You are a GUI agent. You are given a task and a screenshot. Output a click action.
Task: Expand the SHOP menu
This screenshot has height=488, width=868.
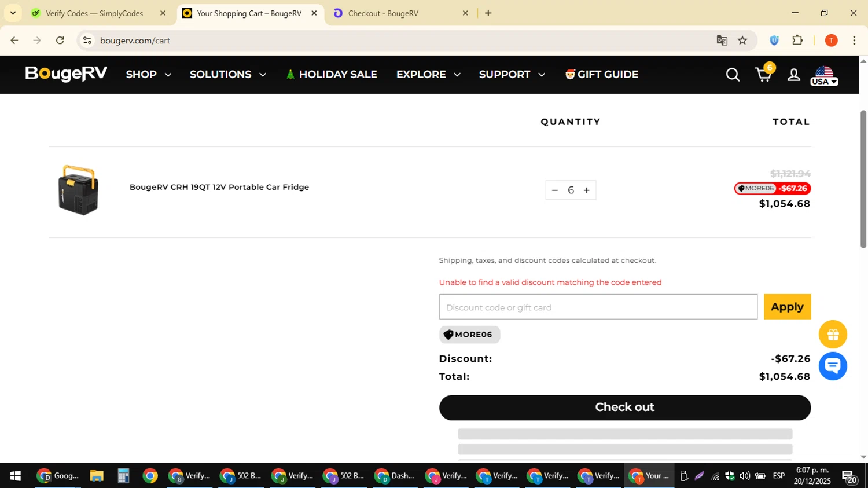[x=149, y=75]
